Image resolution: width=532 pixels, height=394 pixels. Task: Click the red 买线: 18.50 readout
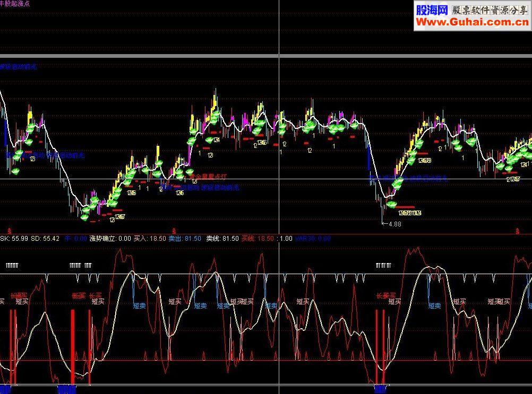click(x=258, y=239)
